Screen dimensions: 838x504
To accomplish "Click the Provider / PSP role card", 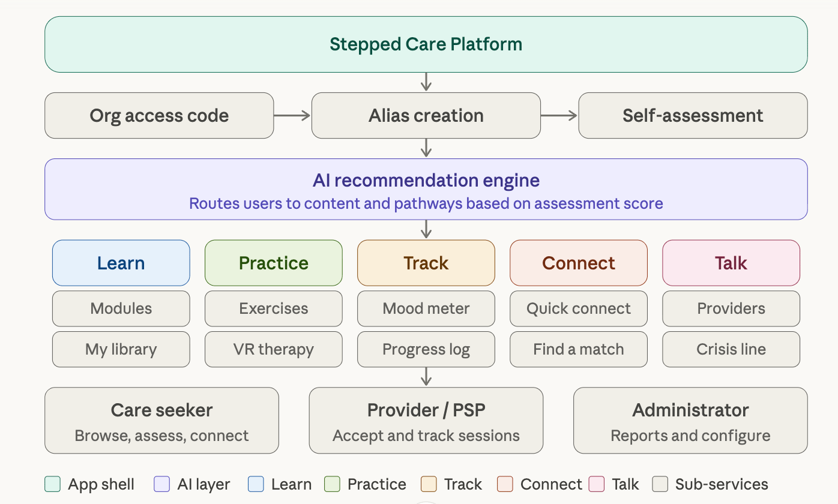I will (x=426, y=421).
